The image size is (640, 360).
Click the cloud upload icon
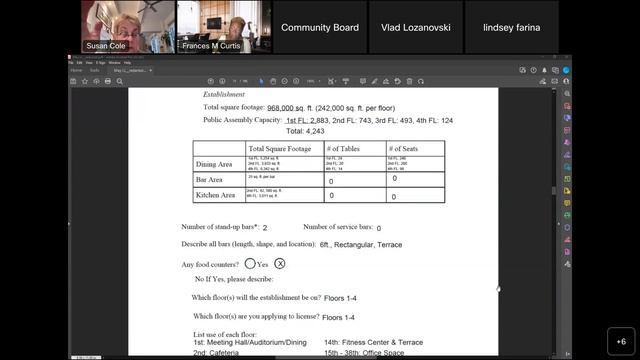(96, 81)
